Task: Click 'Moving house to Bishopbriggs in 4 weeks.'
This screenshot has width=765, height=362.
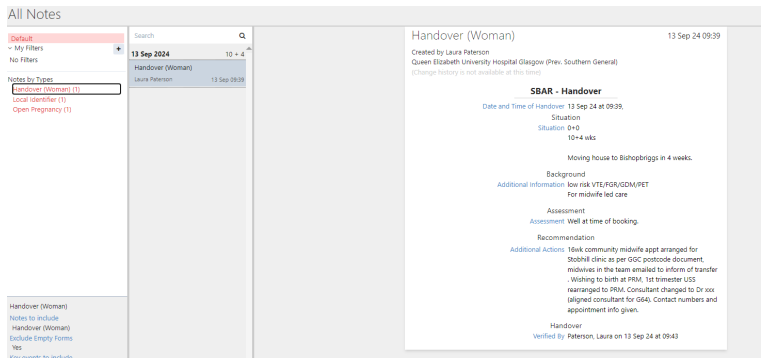Action: pyautogui.click(x=630, y=158)
